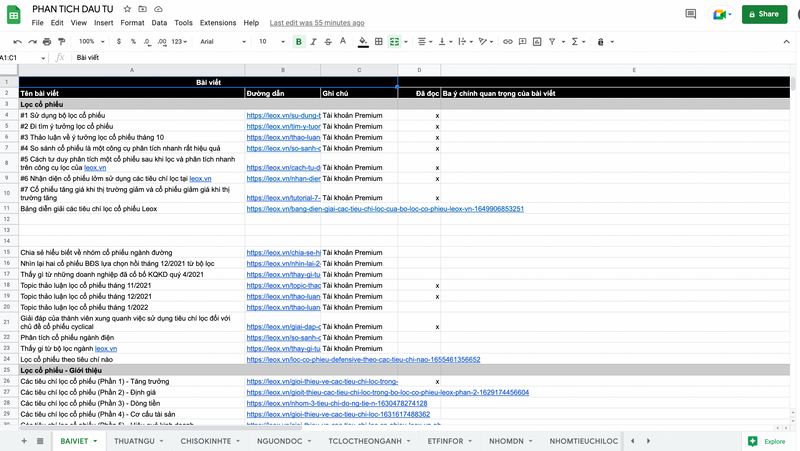This screenshot has width=800, height=451.
Task: Open the Explore panel
Action: 766,441
